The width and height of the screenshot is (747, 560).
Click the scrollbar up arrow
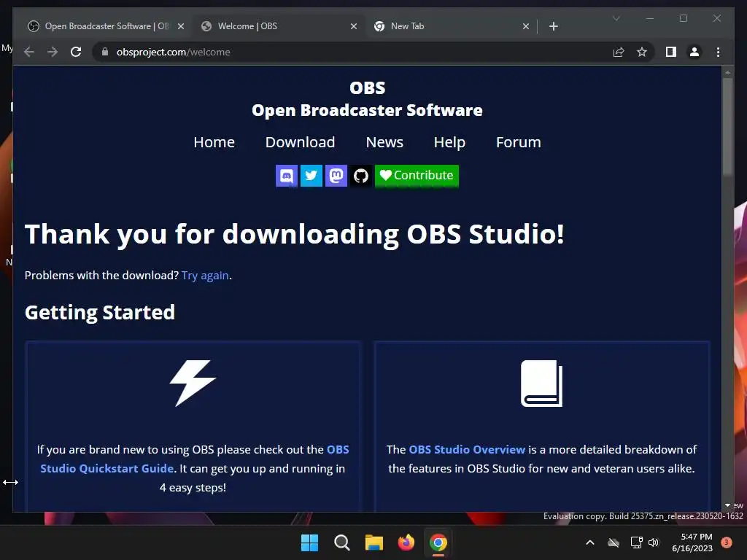727,72
